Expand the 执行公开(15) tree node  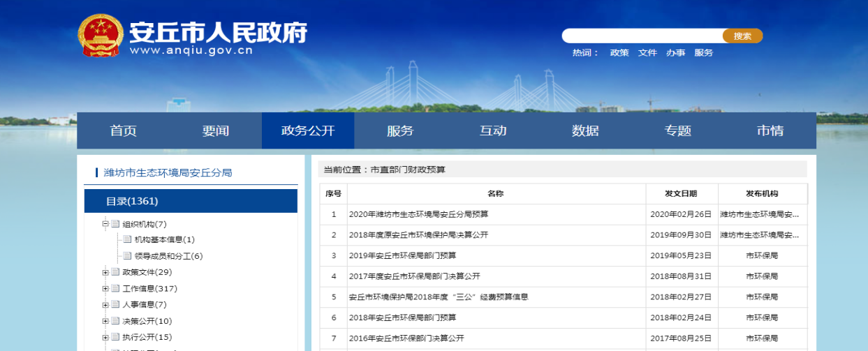105,337
